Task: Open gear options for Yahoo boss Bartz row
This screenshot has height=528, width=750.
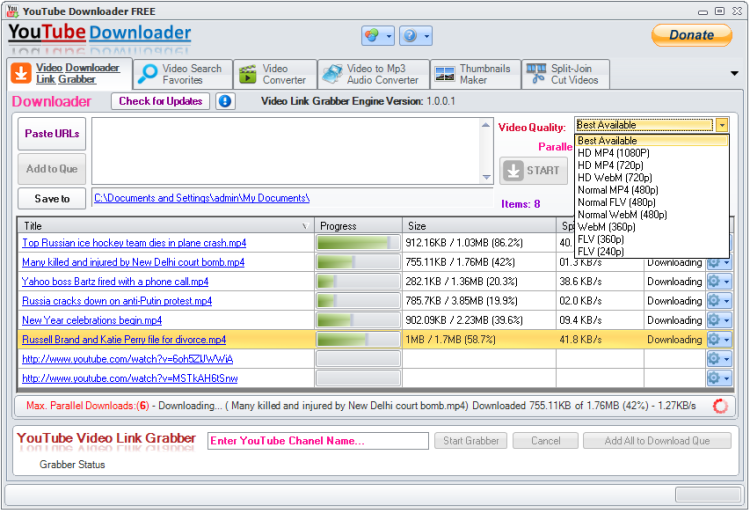Action: pos(719,282)
